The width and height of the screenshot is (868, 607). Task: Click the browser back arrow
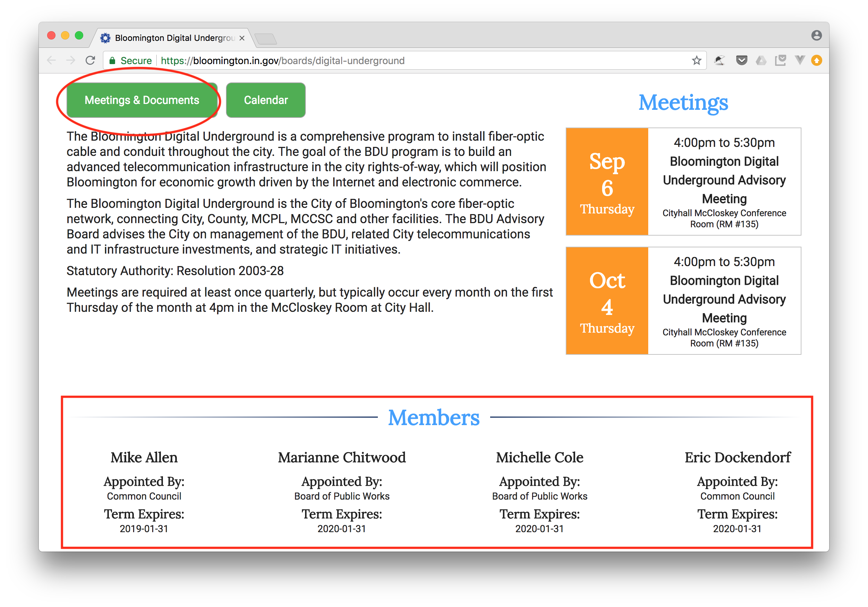(x=51, y=61)
